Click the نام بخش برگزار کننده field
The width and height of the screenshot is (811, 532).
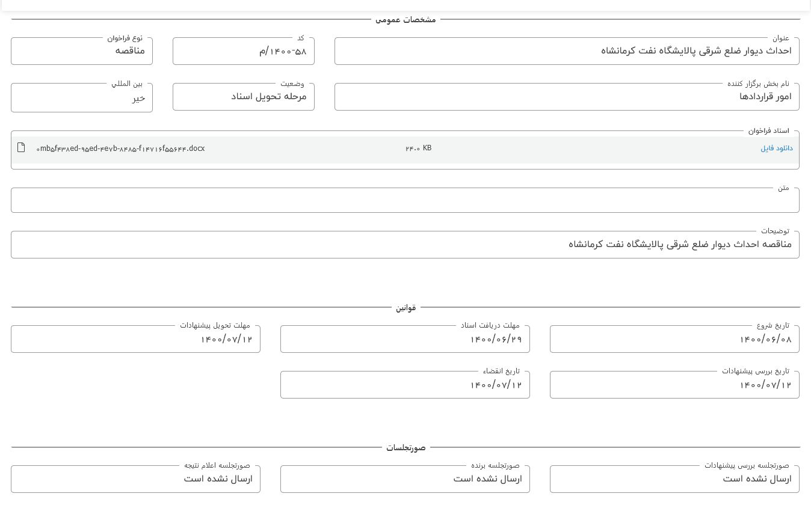pos(567,97)
